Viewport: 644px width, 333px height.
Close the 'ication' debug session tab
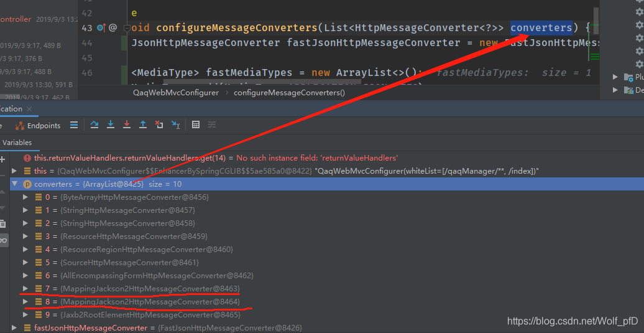pos(29,109)
